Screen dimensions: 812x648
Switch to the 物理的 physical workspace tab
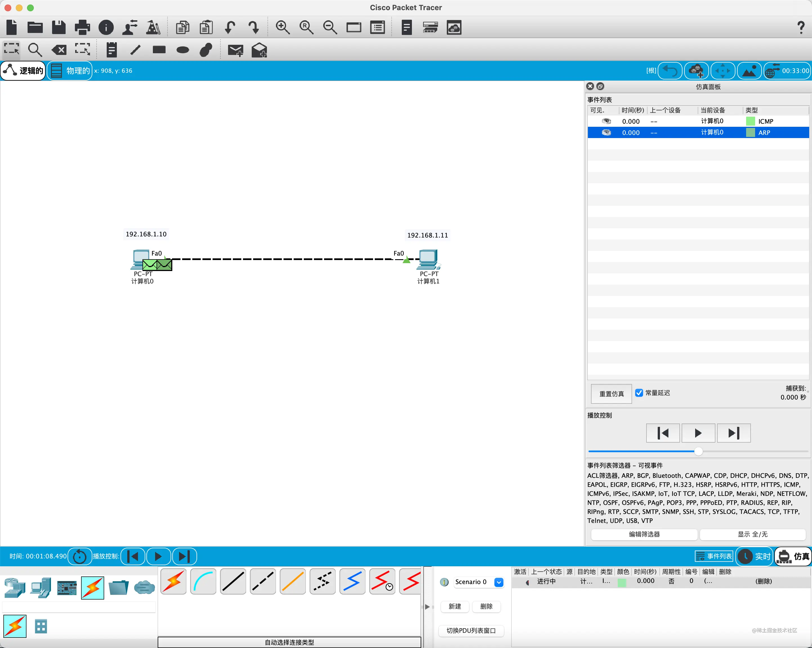70,70
